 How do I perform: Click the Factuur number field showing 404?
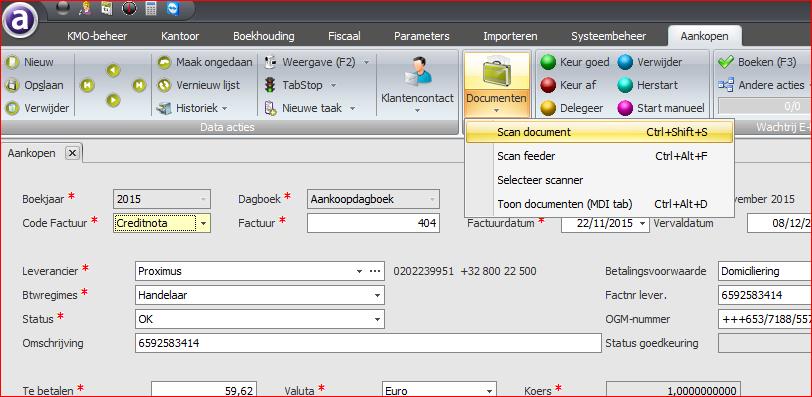coord(373,223)
